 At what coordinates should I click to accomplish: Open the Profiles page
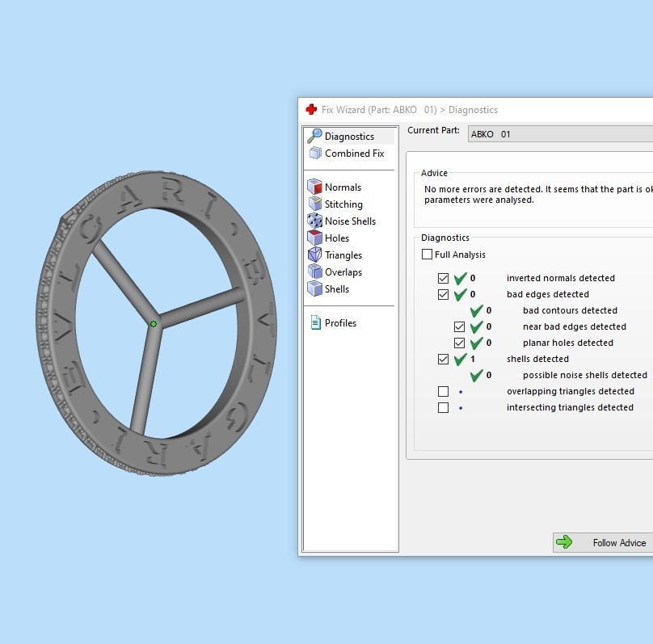click(x=340, y=322)
